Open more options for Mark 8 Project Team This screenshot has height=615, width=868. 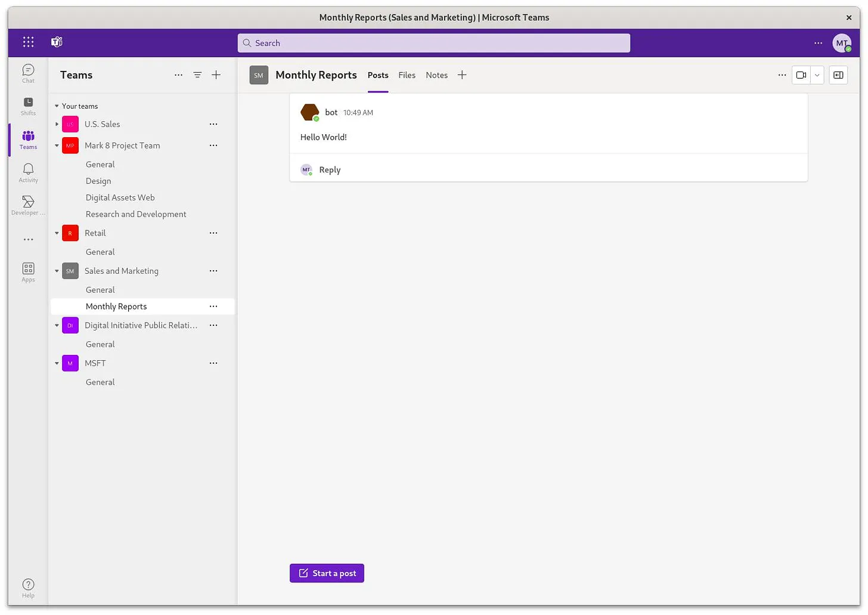[x=213, y=146]
